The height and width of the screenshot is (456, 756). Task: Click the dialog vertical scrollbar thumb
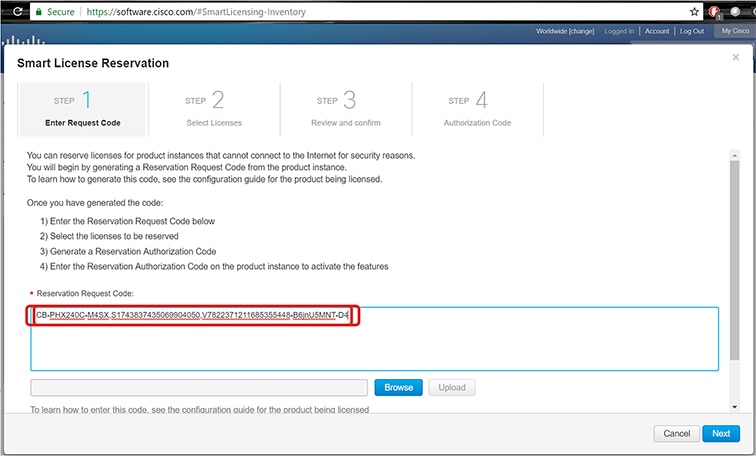point(734,260)
